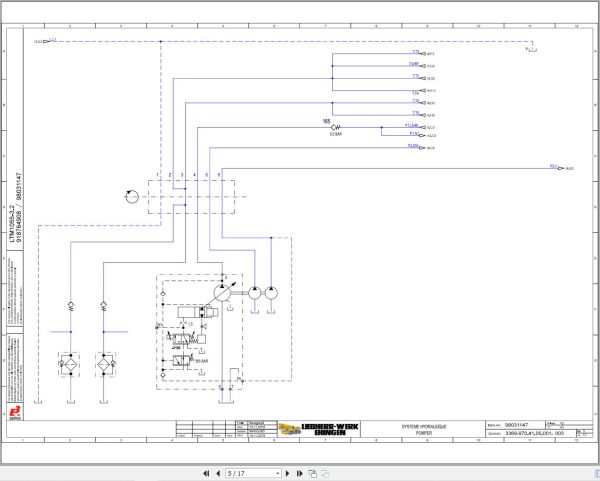Go to the first page
Viewport: 600px width, 481px height.
(206, 473)
